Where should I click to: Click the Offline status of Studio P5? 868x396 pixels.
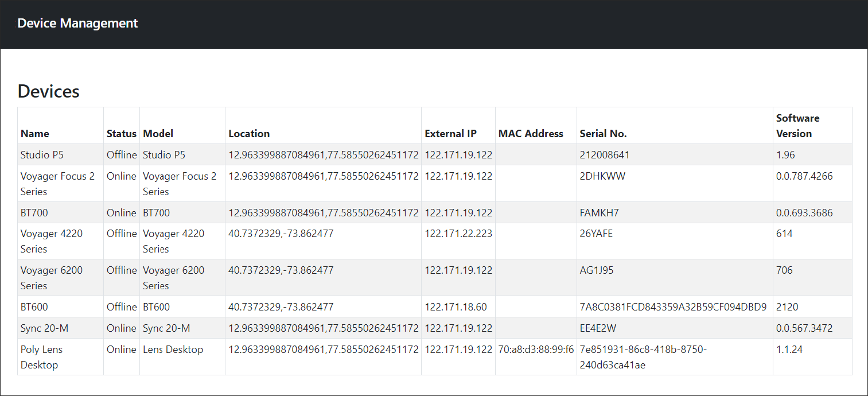tap(122, 155)
